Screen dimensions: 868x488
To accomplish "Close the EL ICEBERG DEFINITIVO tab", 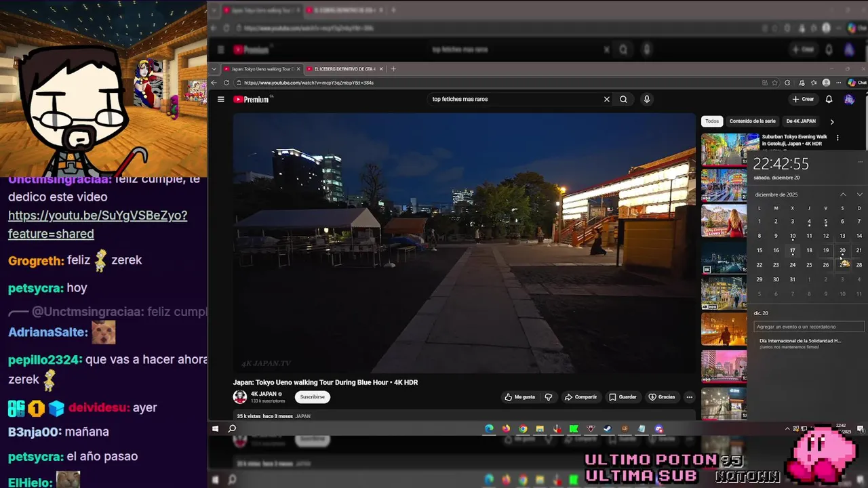I will pyautogui.click(x=381, y=69).
